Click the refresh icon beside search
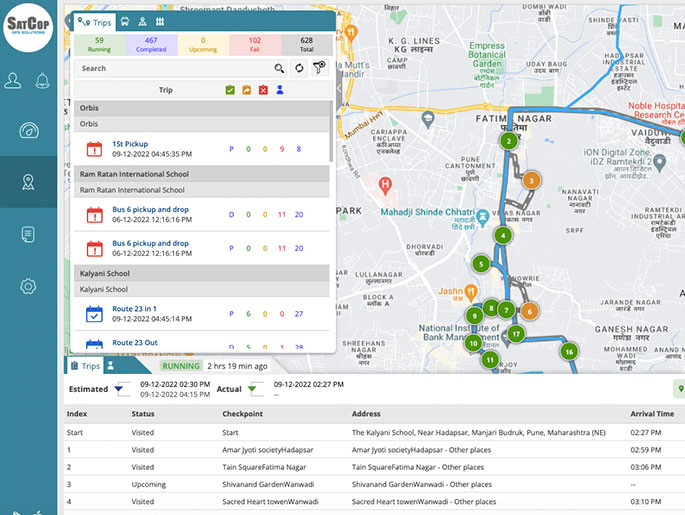This screenshot has width=685, height=515. coord(298,68)
